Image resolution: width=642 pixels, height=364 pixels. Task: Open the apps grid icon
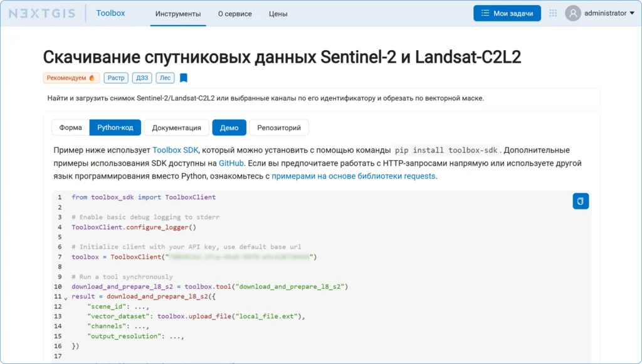tap(553, 13)
